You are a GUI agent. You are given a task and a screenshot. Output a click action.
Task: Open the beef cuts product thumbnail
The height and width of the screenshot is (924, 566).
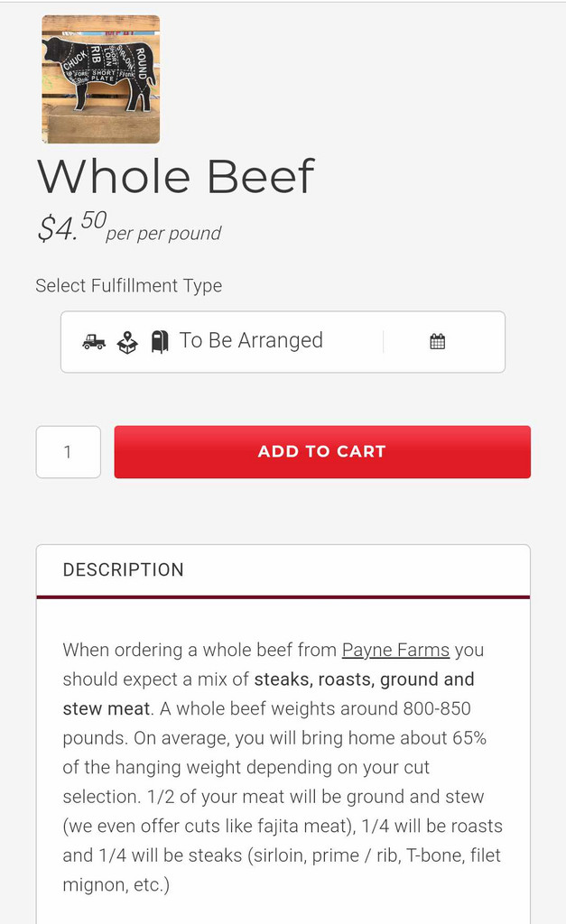coord(100,79)
